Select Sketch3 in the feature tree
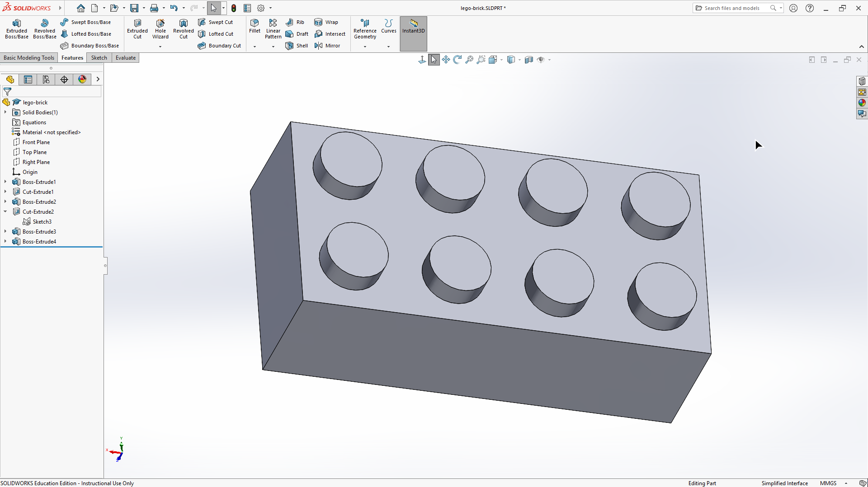 coord(42,222)
